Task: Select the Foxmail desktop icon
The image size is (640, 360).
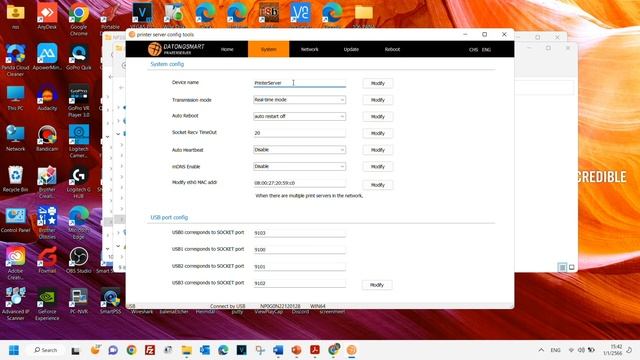Action: point(47,260)
